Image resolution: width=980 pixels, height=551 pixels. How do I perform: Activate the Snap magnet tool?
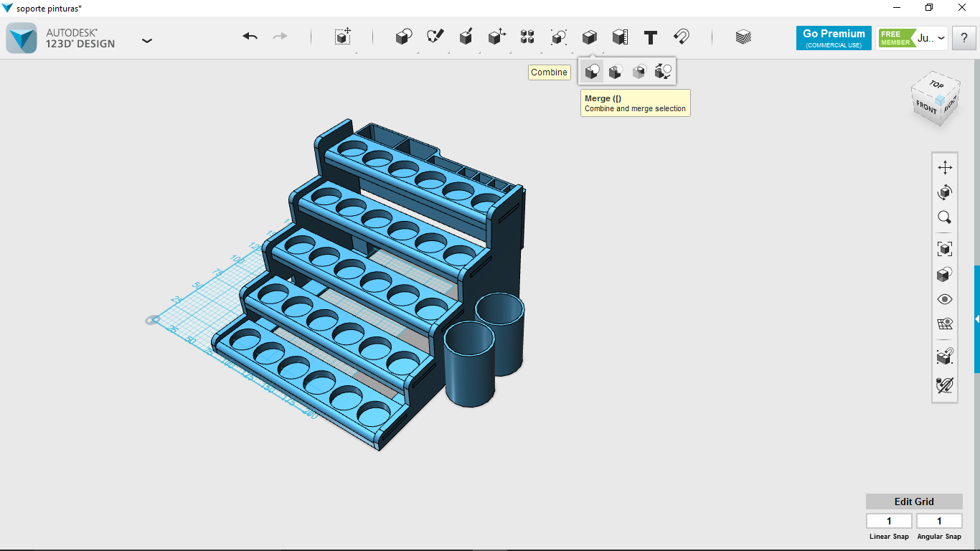[682, 37]
